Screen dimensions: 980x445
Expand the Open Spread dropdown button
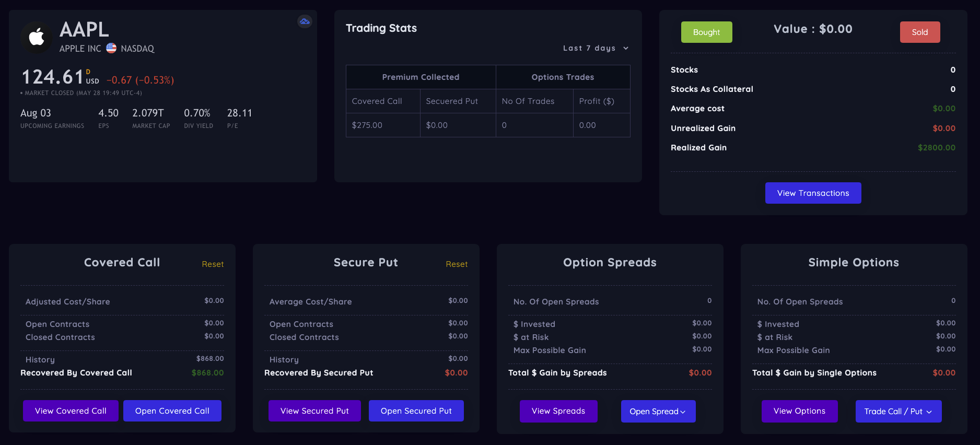pos(658,411)
